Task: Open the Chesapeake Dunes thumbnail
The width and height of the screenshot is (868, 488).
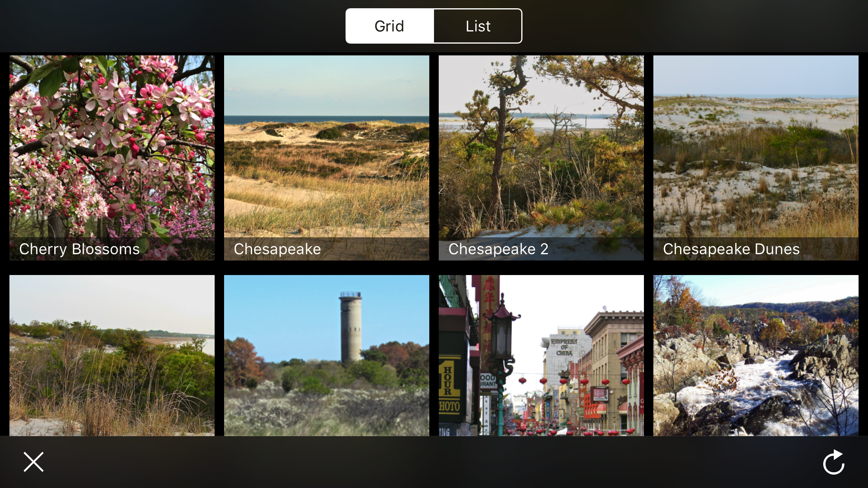Action: click(x=756, y=149)
